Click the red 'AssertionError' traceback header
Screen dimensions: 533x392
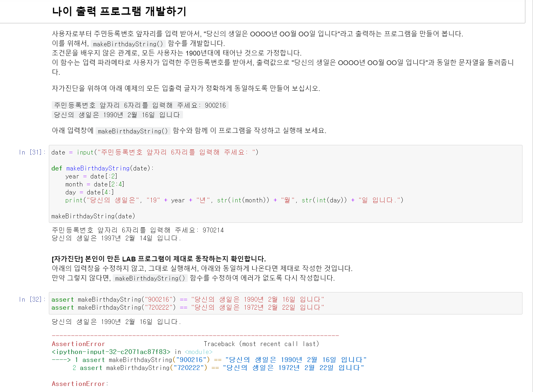tap(78, 344)
